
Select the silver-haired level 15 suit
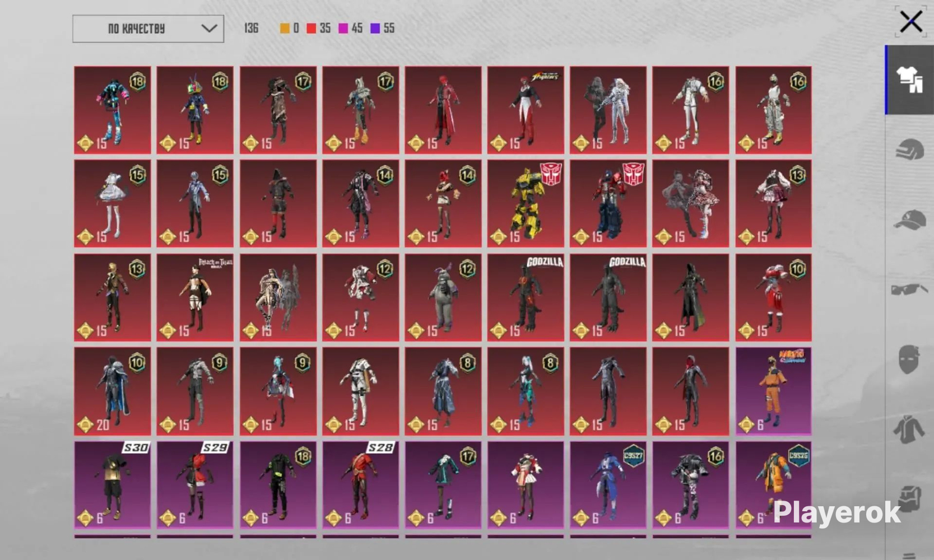click(195, 204)
